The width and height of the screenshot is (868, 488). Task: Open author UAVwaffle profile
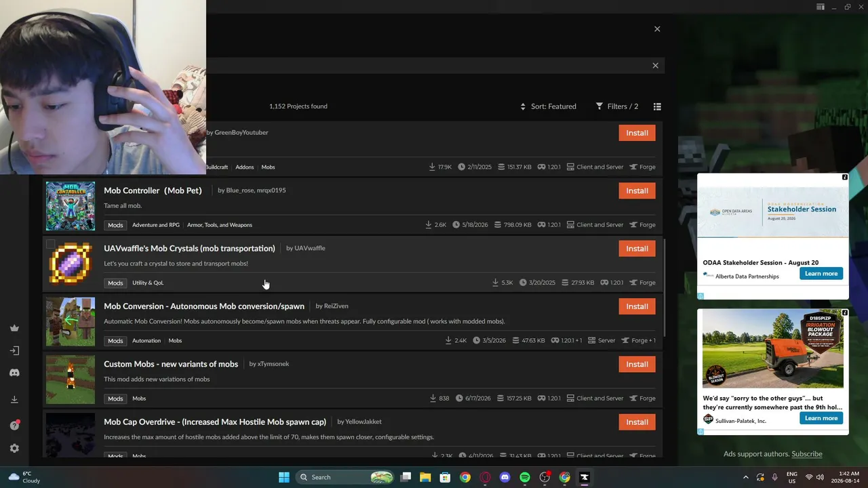tap(310, 248)
